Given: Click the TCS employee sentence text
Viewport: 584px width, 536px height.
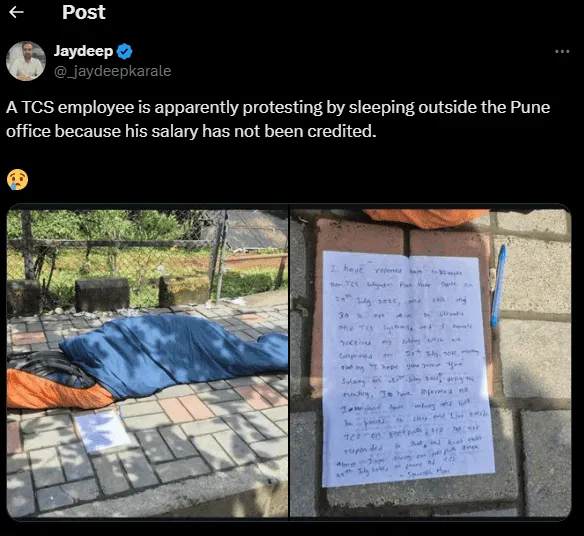Looking at the screenshot, I should tap(278, 119).
